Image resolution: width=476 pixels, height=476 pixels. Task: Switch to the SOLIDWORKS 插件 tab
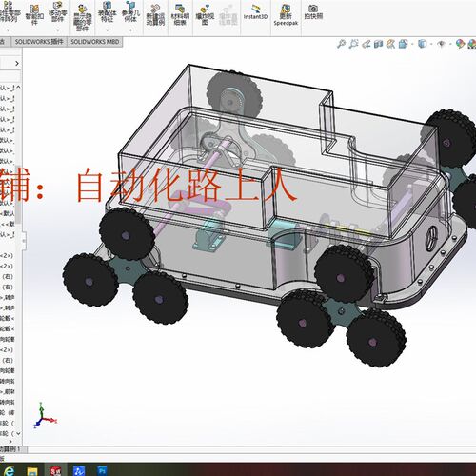click(x=39, y=42)
